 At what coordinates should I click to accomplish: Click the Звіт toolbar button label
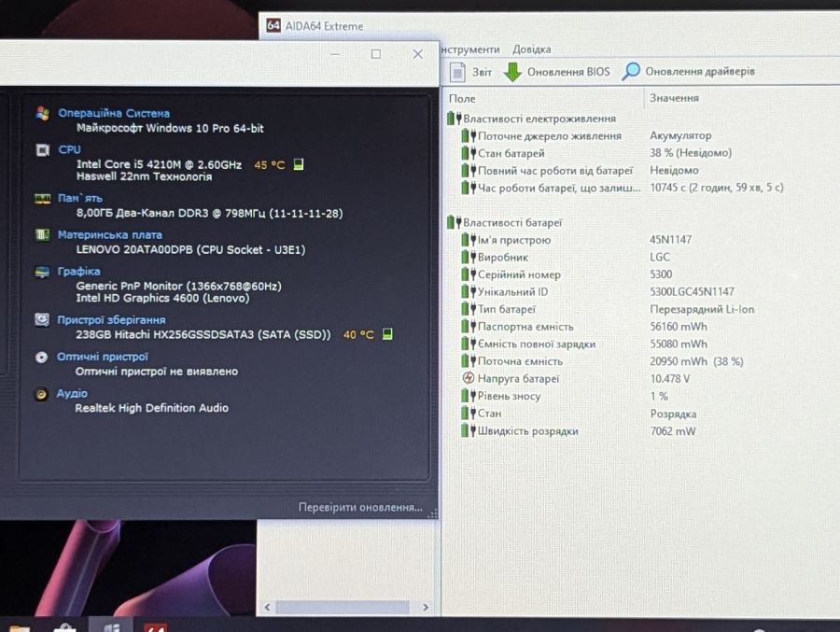482,72
